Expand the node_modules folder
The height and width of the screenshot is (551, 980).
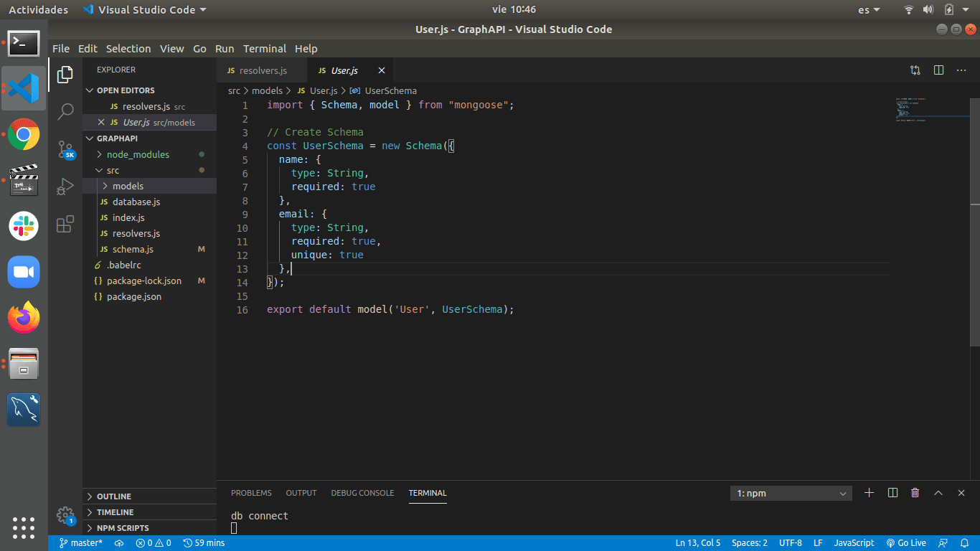point(150,154)
